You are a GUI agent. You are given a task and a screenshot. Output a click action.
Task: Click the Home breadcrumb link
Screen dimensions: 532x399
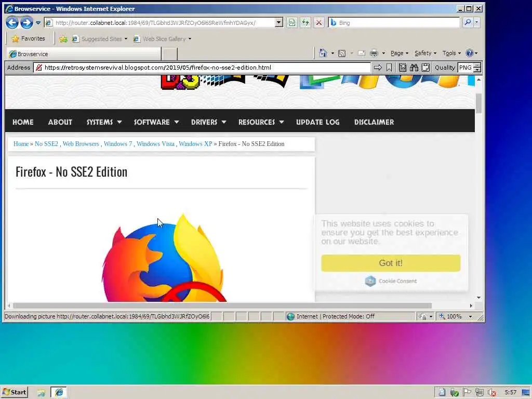pyautogui.click(x=21, y=144)
